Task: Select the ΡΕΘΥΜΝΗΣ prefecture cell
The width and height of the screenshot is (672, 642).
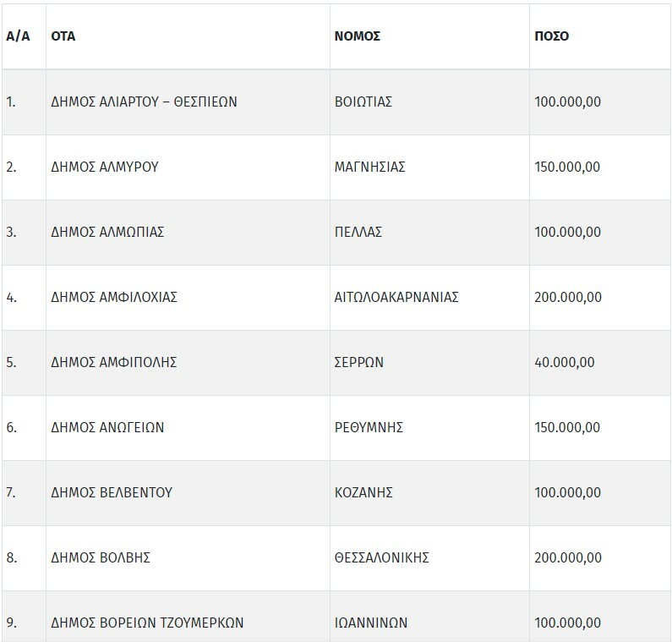Action: [369, 427]
